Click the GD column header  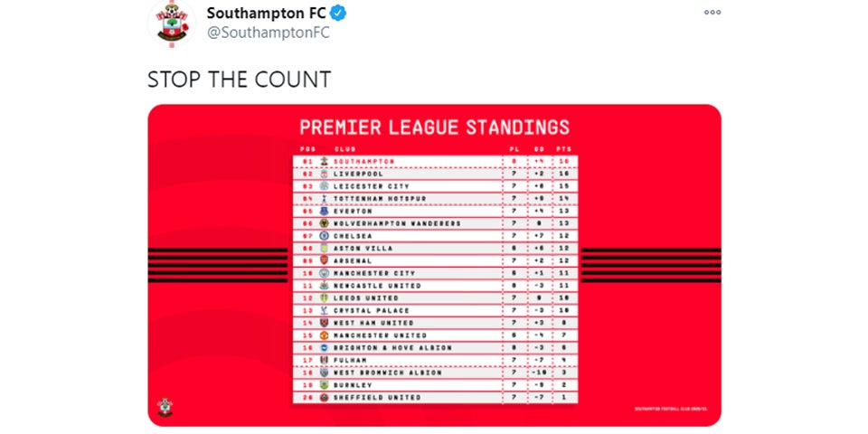coord(540,149)
